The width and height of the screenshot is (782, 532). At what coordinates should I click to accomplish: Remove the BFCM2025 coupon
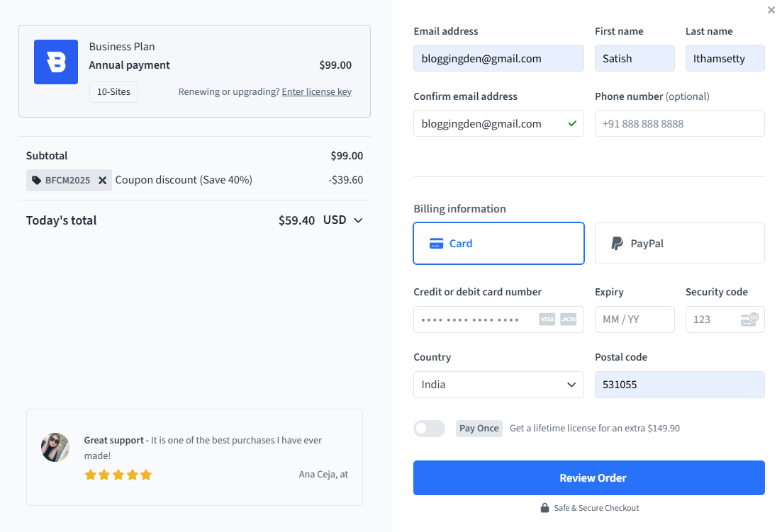102,180
